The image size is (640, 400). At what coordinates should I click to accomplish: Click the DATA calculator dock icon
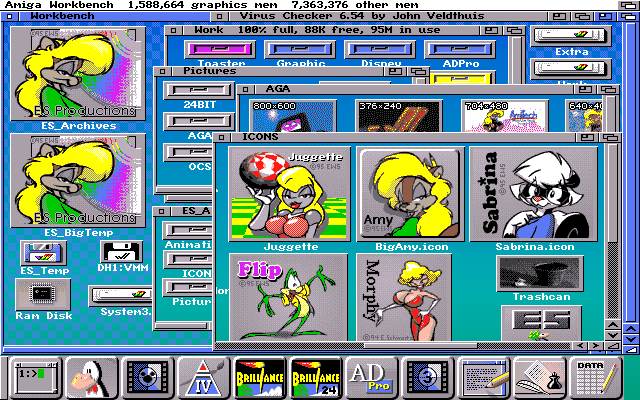point(594,377)
